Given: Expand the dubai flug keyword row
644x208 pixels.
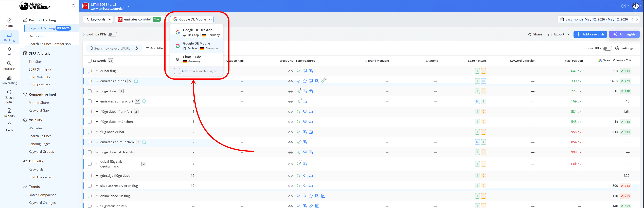Looking at the screenshot, I should click(x=97, y=71).
